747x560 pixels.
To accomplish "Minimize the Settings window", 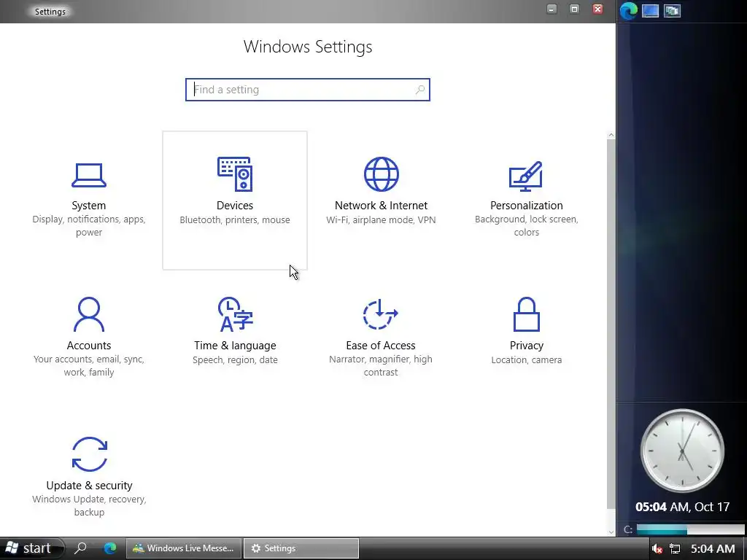I will click(x=551, y=9).
